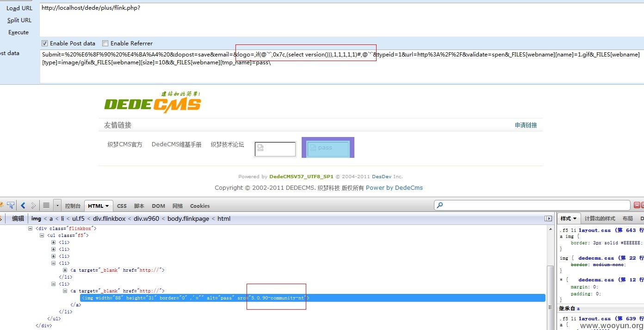The width and height of the screenshot is (644, 330).
Task: Switch to the CSS panel tab
Action: click(x=122, y=206)
